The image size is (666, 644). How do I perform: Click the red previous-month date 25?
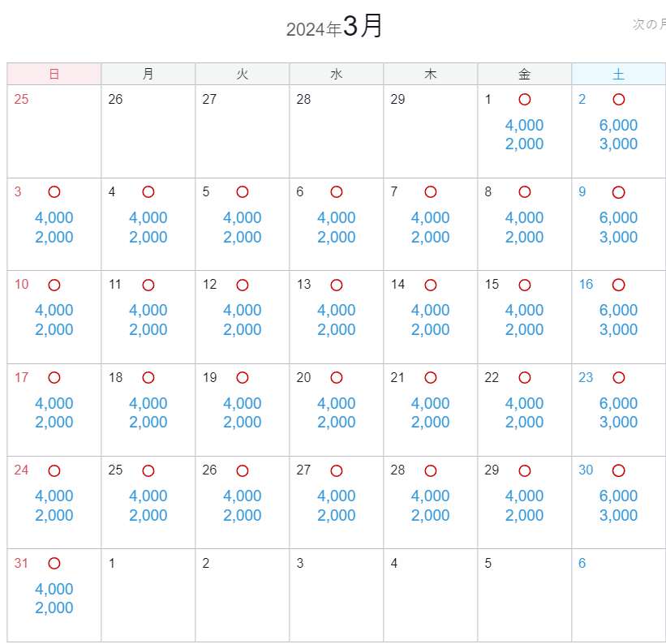(x=21, y=99)
